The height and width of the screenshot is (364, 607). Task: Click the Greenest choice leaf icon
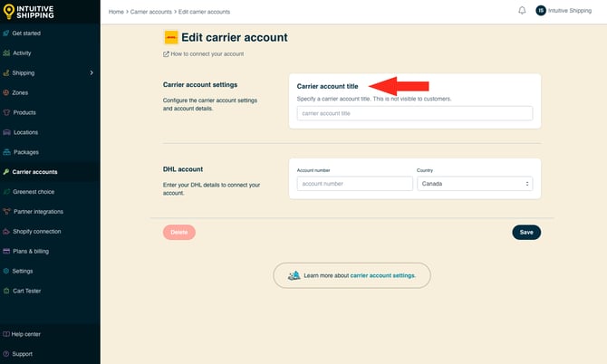coord(6,192)
